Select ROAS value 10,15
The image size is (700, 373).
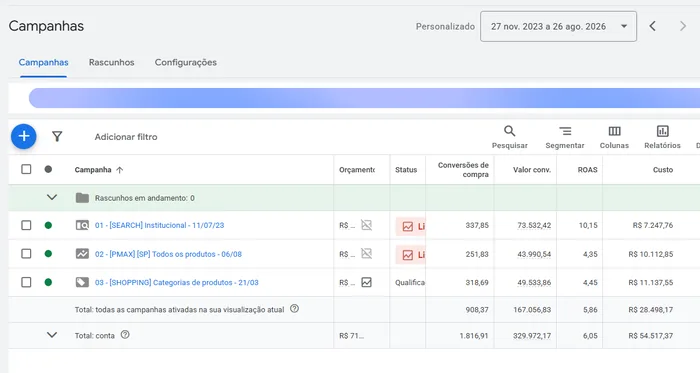pos(588,225)
